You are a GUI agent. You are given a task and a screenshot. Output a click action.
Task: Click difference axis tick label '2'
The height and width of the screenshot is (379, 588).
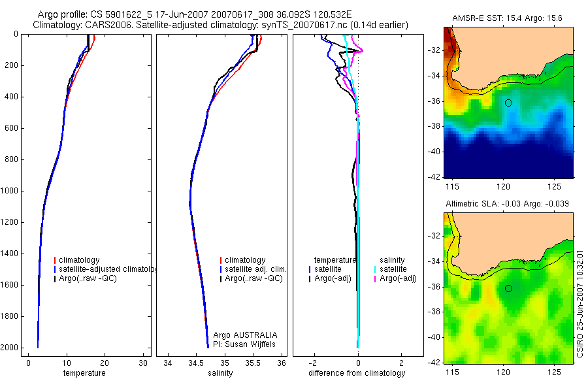click(402, 363)
